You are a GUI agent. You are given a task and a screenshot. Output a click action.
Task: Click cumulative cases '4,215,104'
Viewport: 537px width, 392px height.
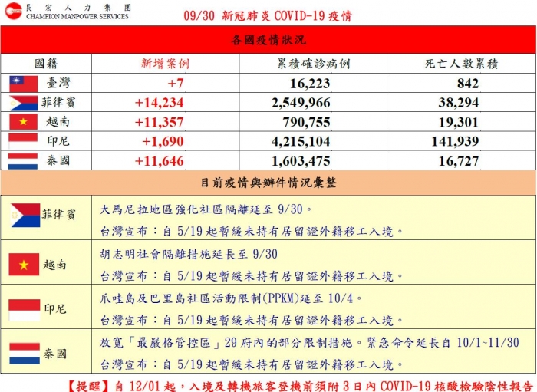coord(301,141)
